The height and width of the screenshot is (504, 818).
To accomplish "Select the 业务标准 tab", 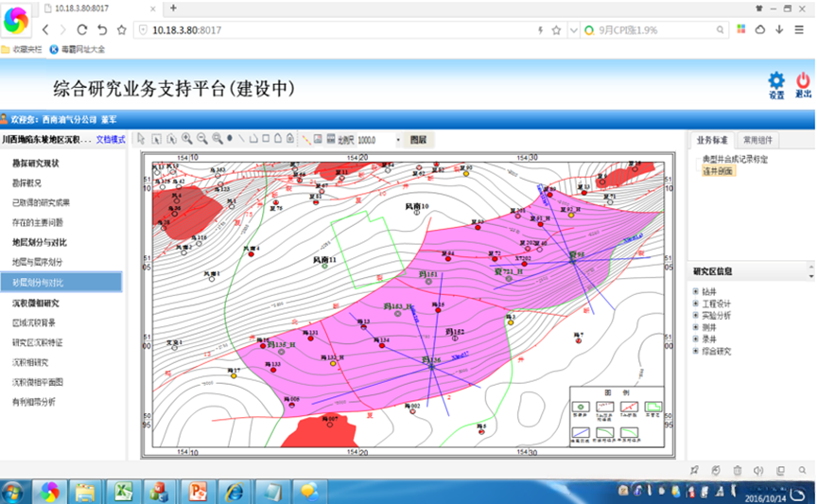I will (x=711, y=140).
